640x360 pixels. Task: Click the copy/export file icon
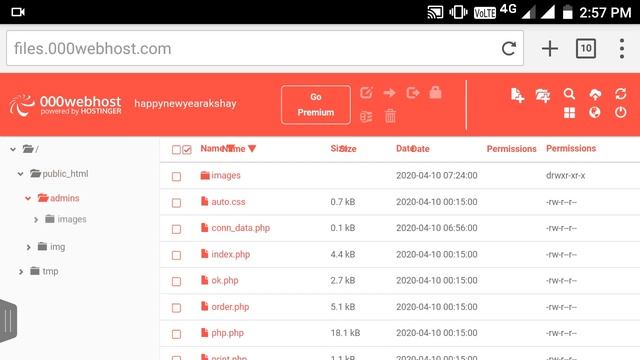click(413, 93)
